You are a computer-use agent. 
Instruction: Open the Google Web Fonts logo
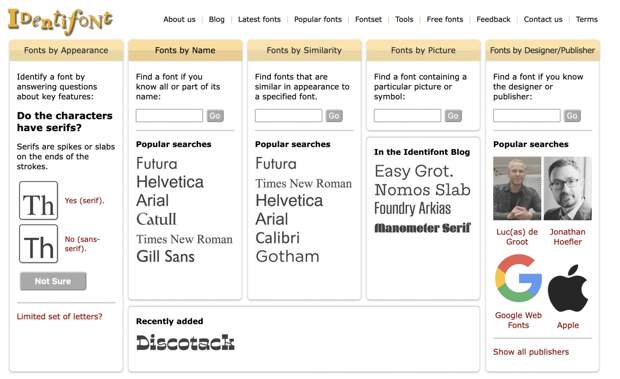[518, 279]
